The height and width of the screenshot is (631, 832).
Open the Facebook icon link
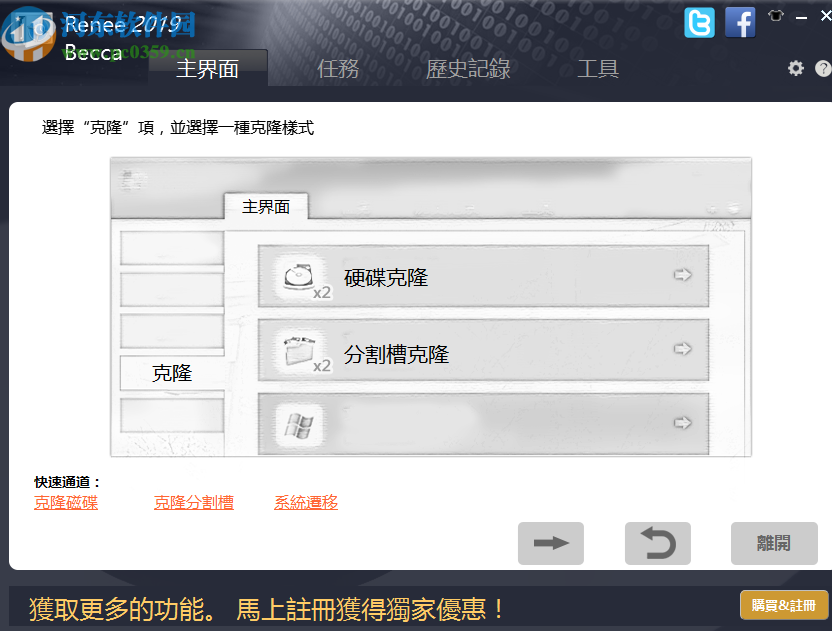[740, 23]
